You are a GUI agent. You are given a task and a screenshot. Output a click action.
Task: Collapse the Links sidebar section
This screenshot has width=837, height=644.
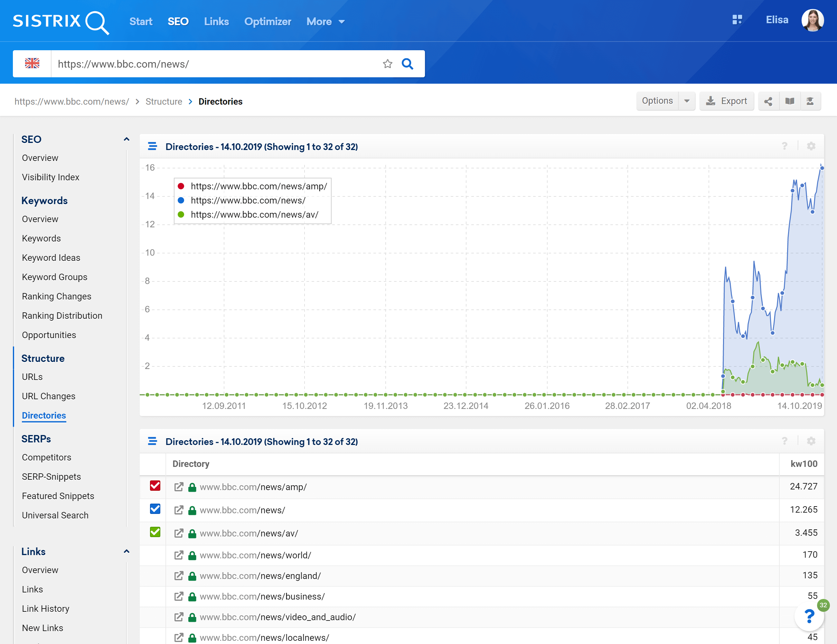coord(127,551)
